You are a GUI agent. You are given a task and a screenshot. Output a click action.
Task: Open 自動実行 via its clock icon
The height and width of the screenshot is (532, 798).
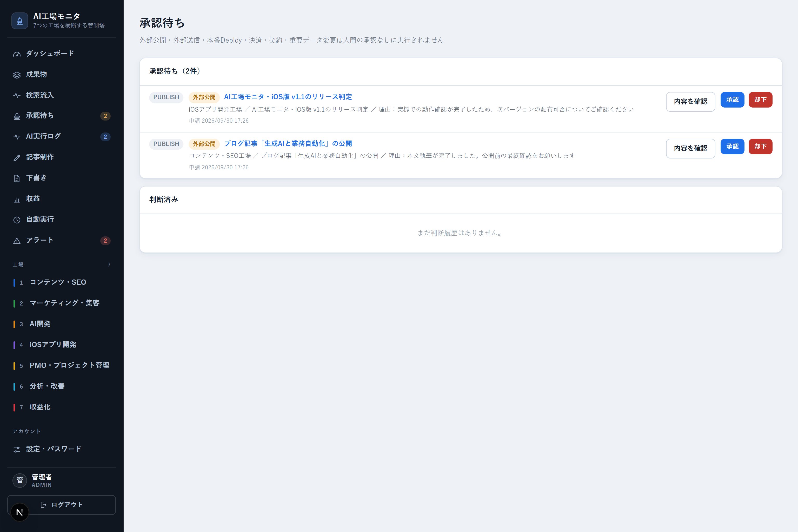17,220
